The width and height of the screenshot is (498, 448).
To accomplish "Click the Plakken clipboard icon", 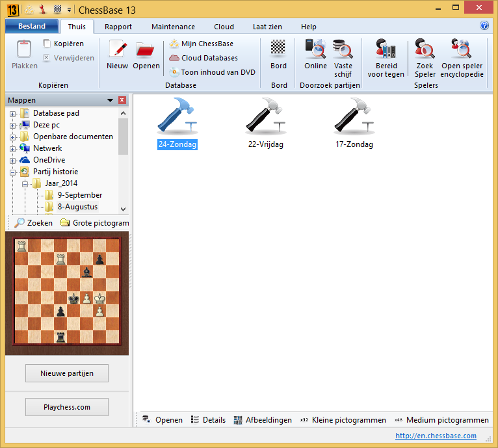I will click(24, 49).
